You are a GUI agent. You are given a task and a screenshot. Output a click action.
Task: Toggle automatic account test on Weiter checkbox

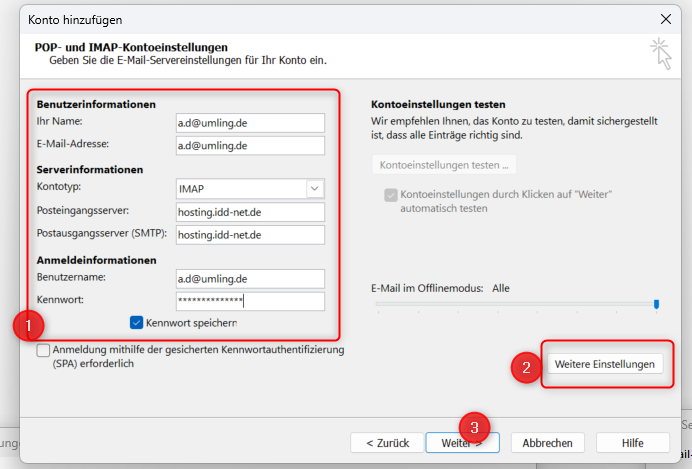point(389,194)
